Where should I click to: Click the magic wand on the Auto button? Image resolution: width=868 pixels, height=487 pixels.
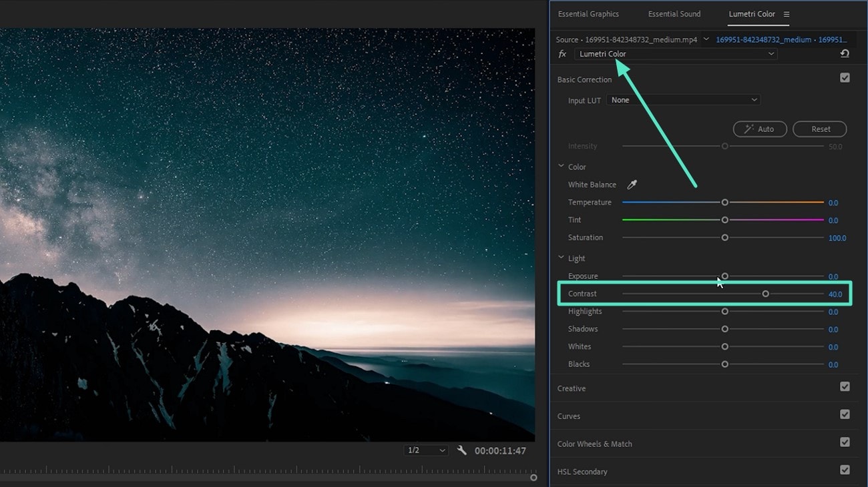coord(748,129)
